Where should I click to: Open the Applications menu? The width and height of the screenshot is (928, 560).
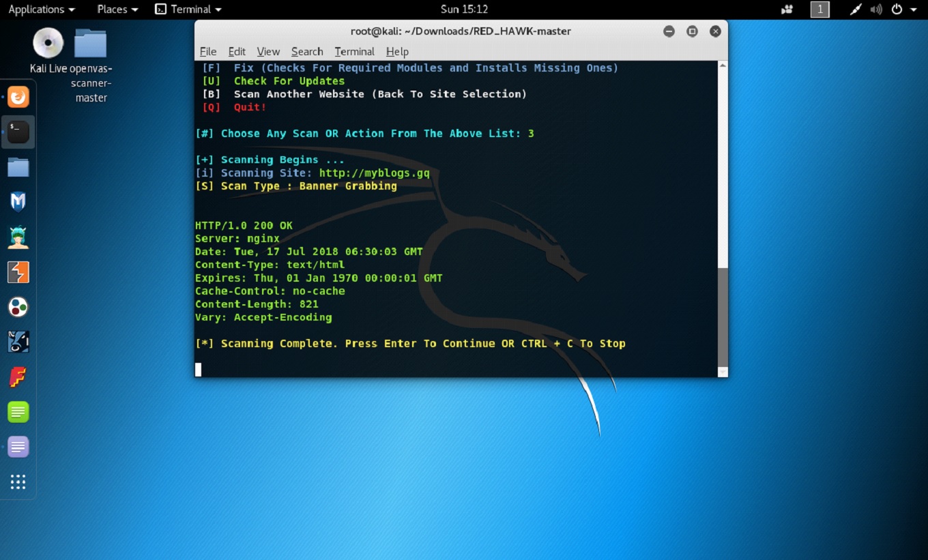[x=41, y=10]
